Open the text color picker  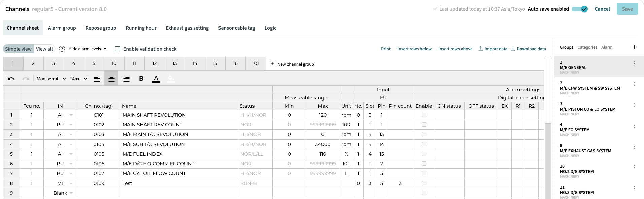click(156, 79)
